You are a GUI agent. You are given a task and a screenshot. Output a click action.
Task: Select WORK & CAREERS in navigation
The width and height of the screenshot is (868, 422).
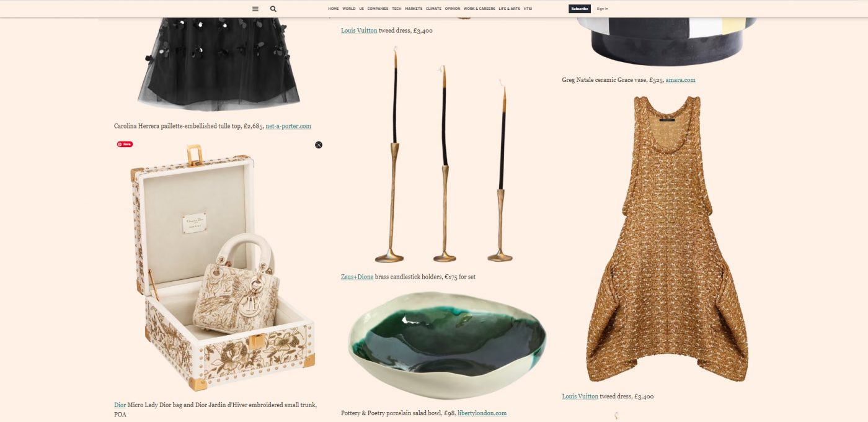click(x=479, y=9)
